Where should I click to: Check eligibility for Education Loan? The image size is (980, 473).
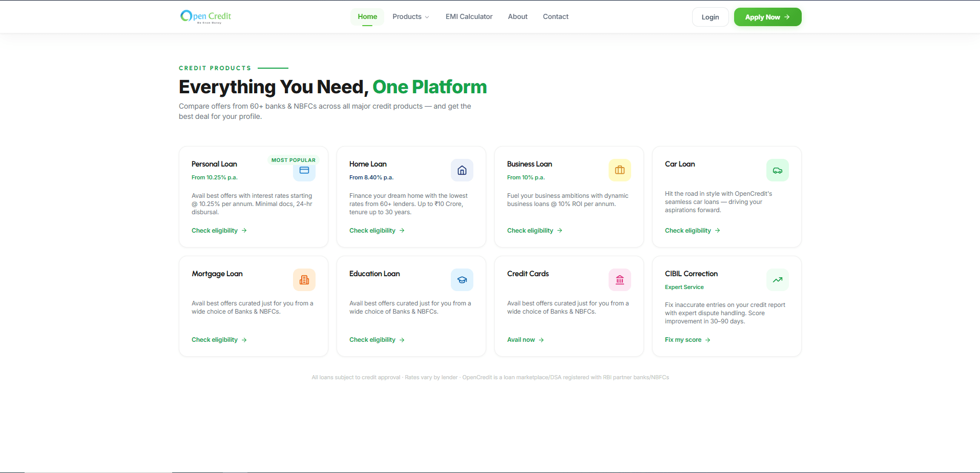point(377,340)
